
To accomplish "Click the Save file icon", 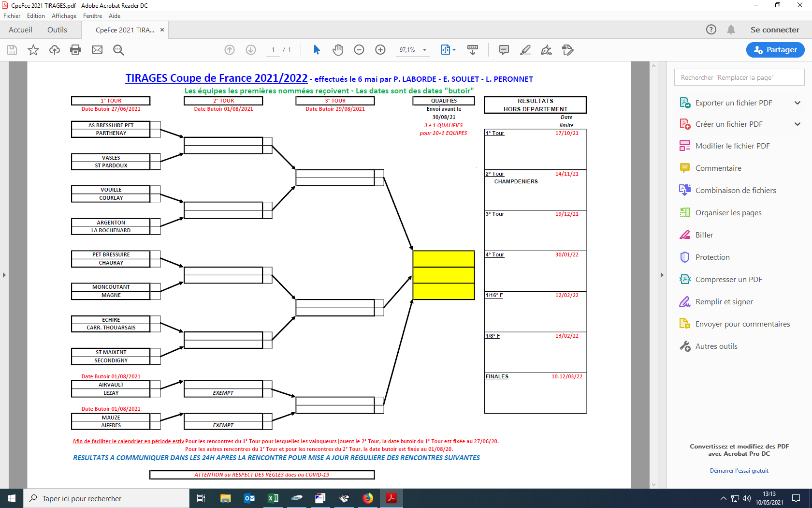I will (12, 50).
